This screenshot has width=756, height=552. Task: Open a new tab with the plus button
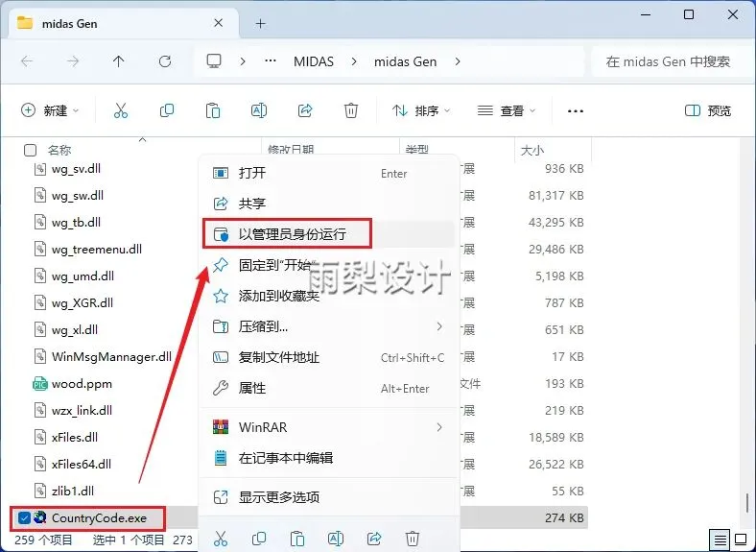[x=260, y=23]
